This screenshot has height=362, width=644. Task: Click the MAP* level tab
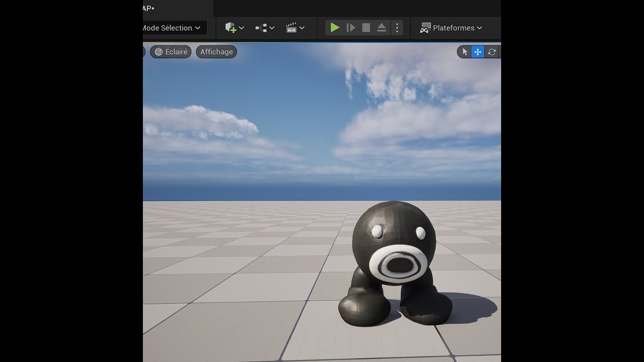pyautogui.click(x=178, y=8)
